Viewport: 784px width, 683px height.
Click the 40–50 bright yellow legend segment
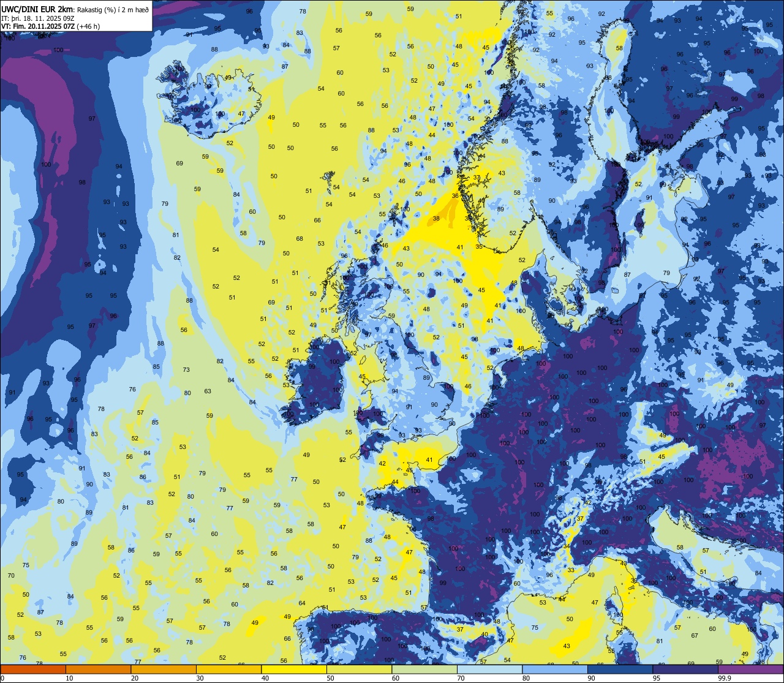pos(294,669)
